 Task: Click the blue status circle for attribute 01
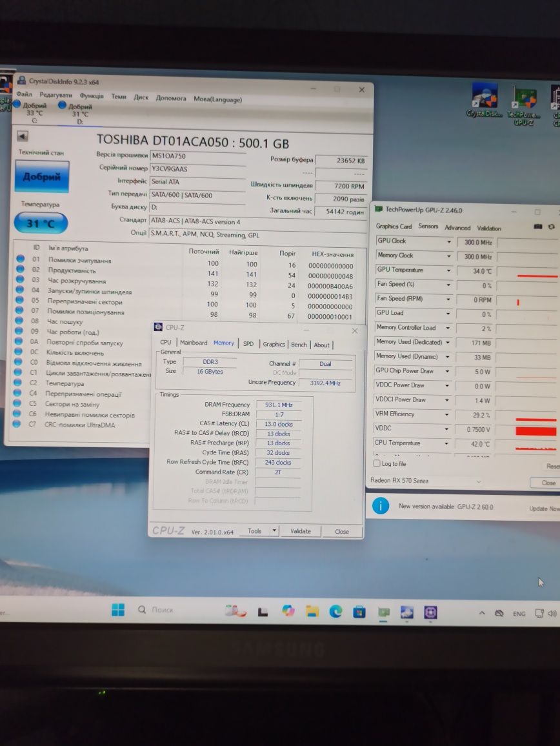pyautogui.click(x=20, y=259)
